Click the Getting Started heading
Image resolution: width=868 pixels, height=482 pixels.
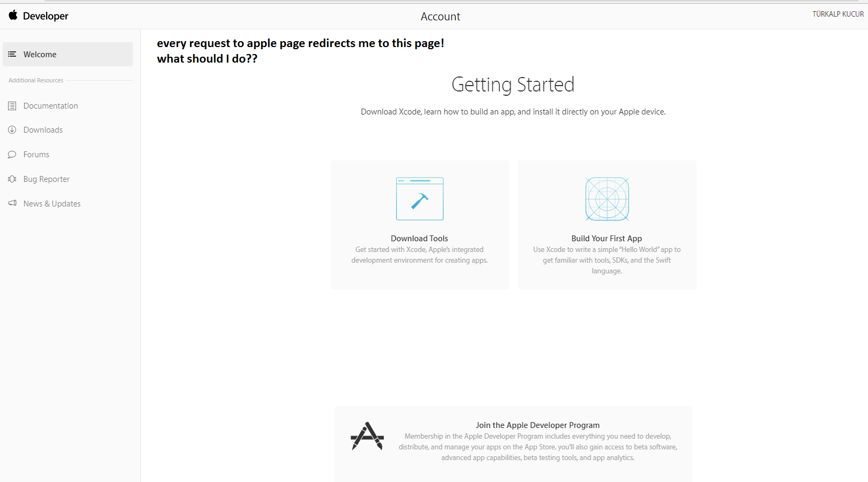tap(513, 85)
